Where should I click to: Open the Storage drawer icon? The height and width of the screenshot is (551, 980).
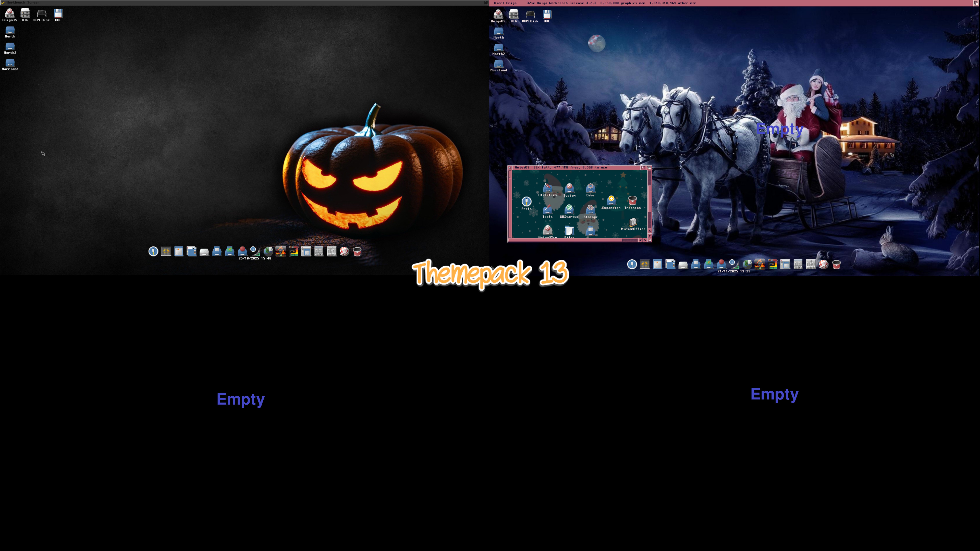(591, 210)
